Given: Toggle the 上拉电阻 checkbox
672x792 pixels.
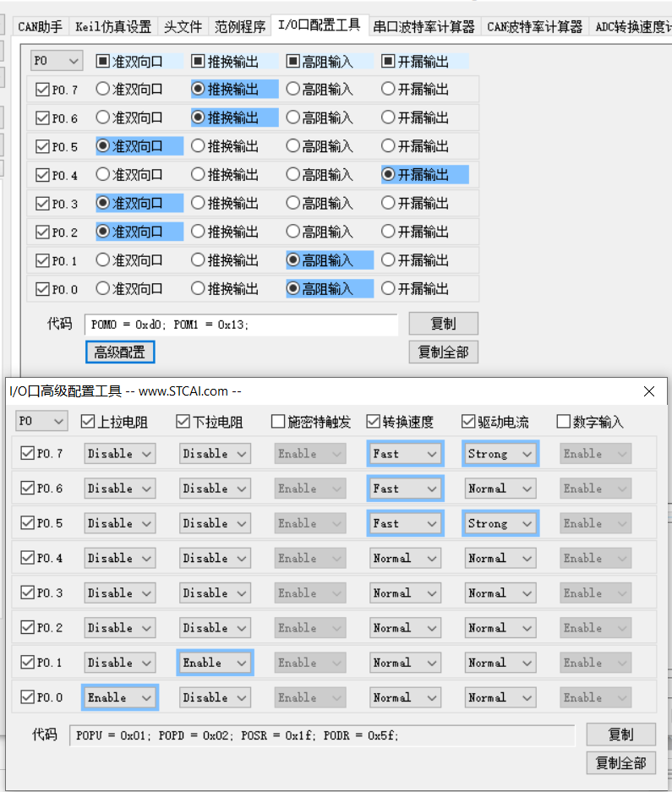Looking at the screenshot, I should [x=87, y=421].
